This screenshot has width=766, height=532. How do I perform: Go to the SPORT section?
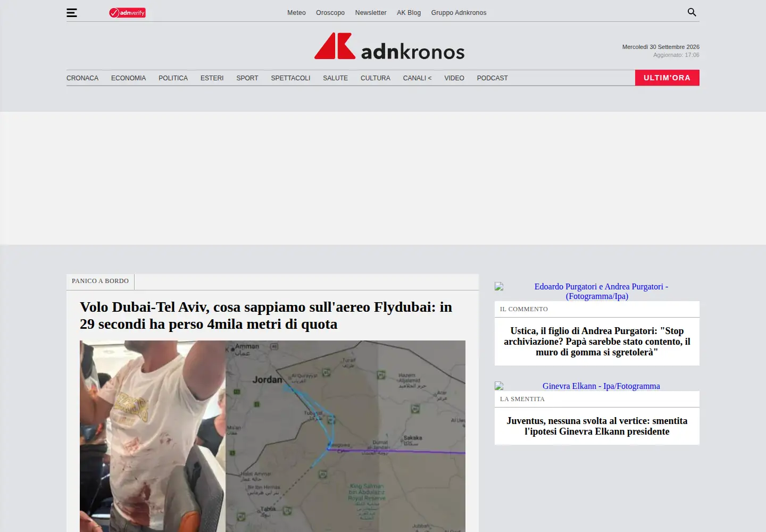pos(247,78)
